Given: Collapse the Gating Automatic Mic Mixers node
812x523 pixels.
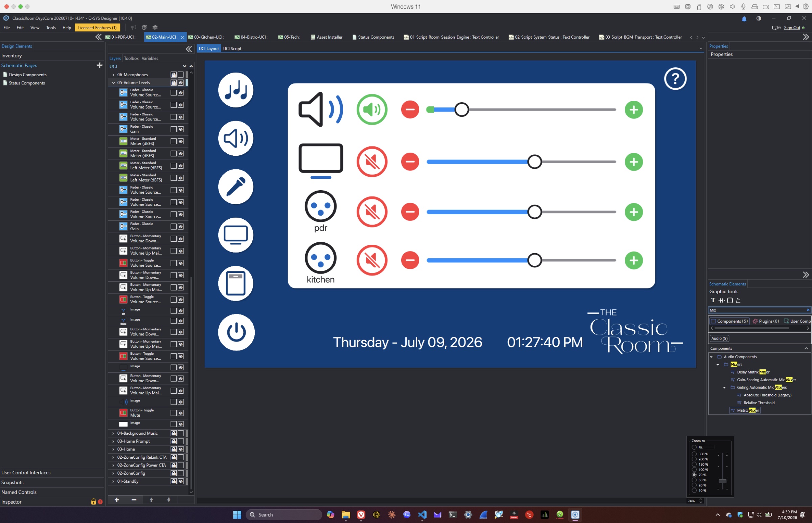Looking at the screenshot, I should point(724,388).
